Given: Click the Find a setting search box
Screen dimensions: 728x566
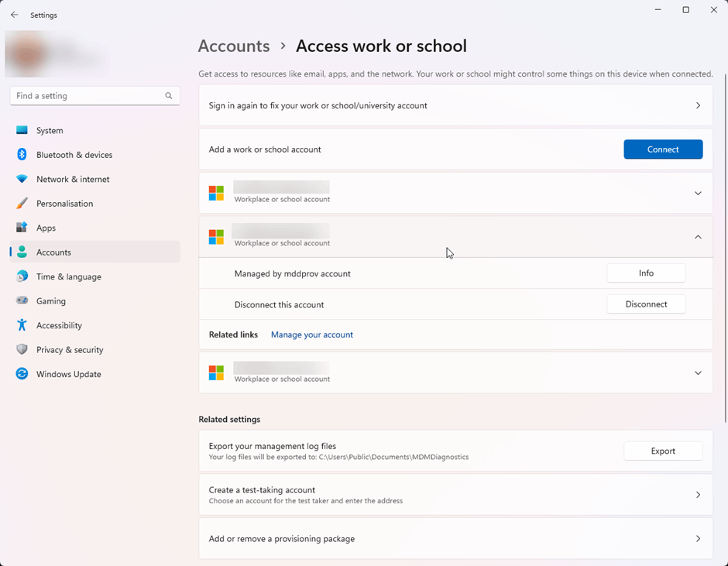Looking at the screenshot, I should tap(94, 96).
